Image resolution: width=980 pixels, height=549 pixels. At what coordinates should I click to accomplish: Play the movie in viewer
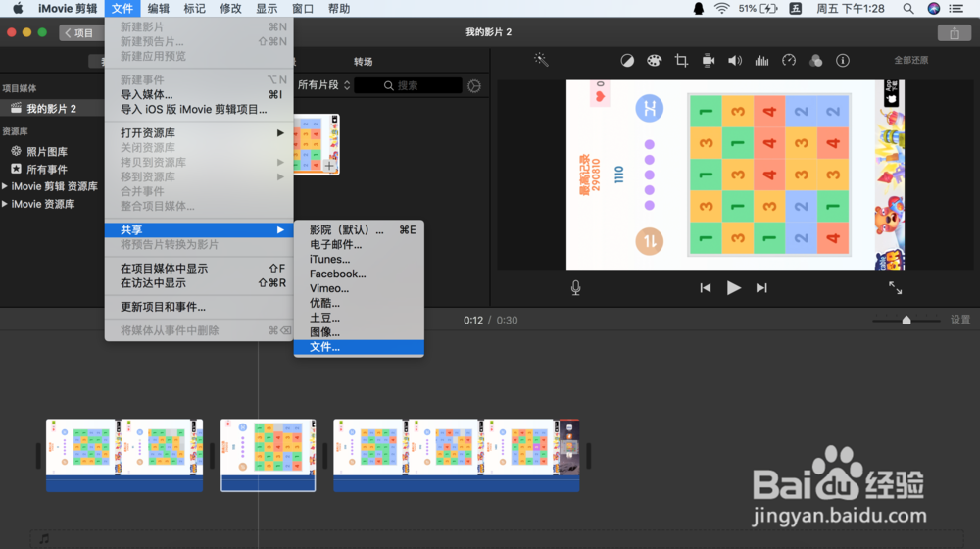click(734, 287)
